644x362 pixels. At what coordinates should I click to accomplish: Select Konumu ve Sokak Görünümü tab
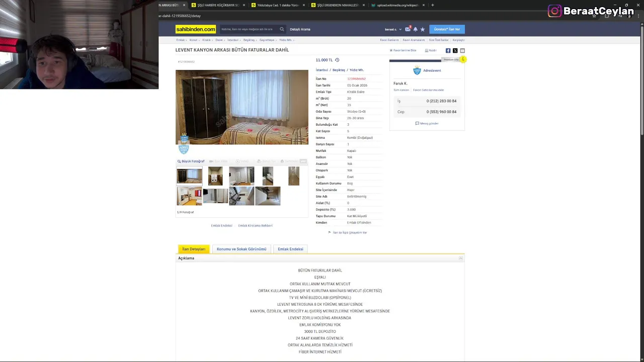click(242, 249)
